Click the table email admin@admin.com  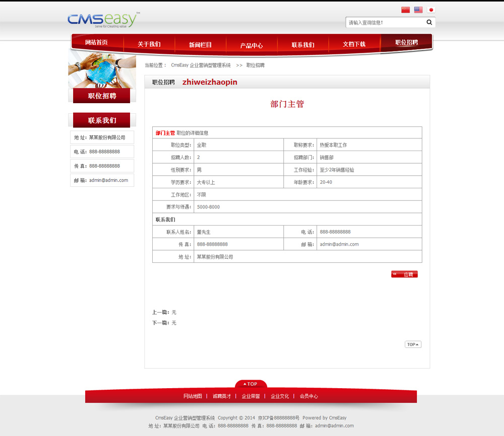click(339, 244)
